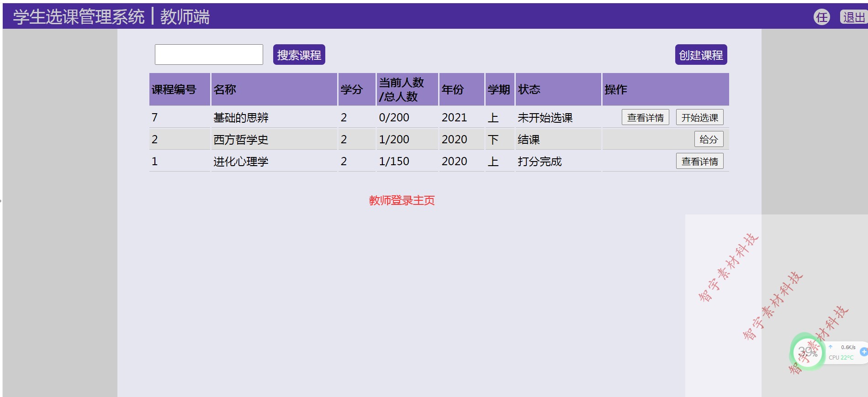Click the 课程编号 column header
The width and height of the screenshot is (868, 397).
(x=180, y=89)
